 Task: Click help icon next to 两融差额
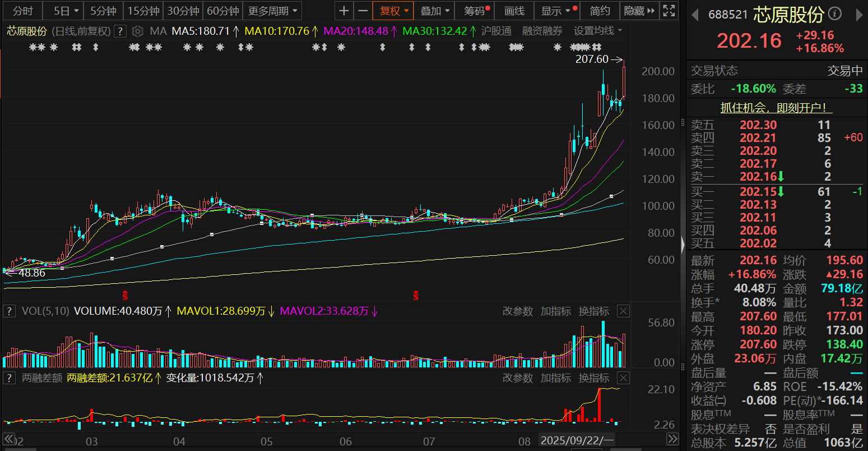coord(9,378)
